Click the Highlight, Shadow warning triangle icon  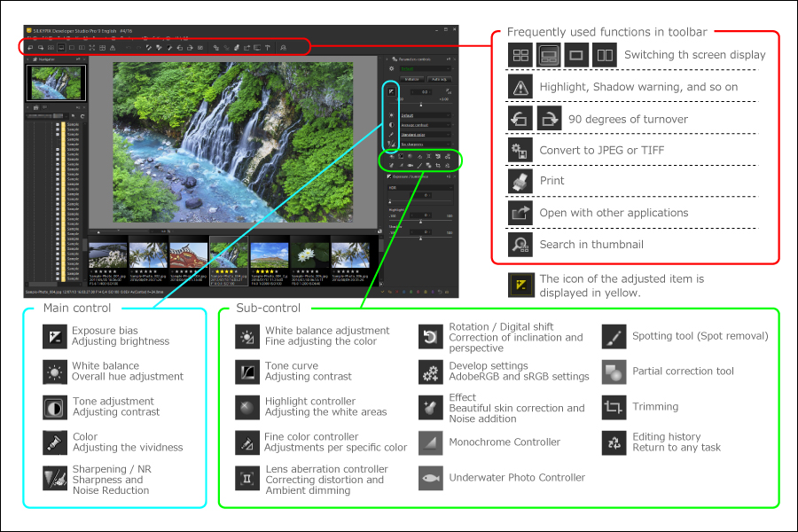tap(520, 87)
